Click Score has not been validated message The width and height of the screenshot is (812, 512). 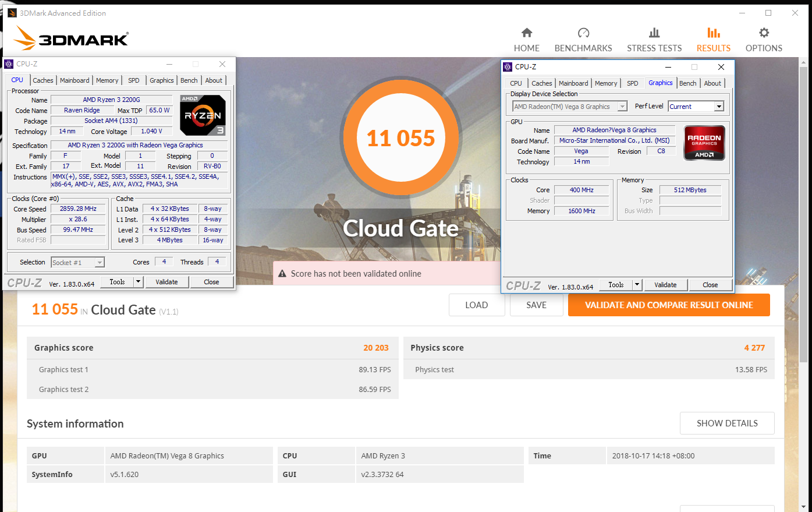(x=356, y=274)
